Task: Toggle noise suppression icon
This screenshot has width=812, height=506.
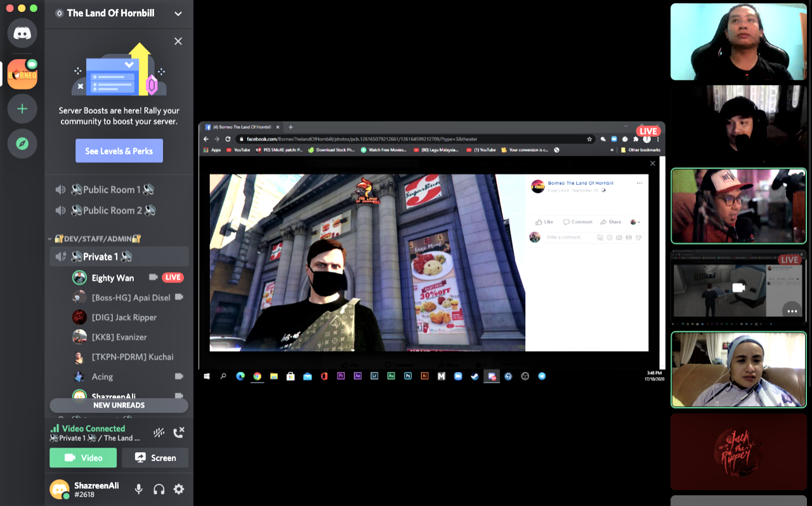Action: point(159,432)
